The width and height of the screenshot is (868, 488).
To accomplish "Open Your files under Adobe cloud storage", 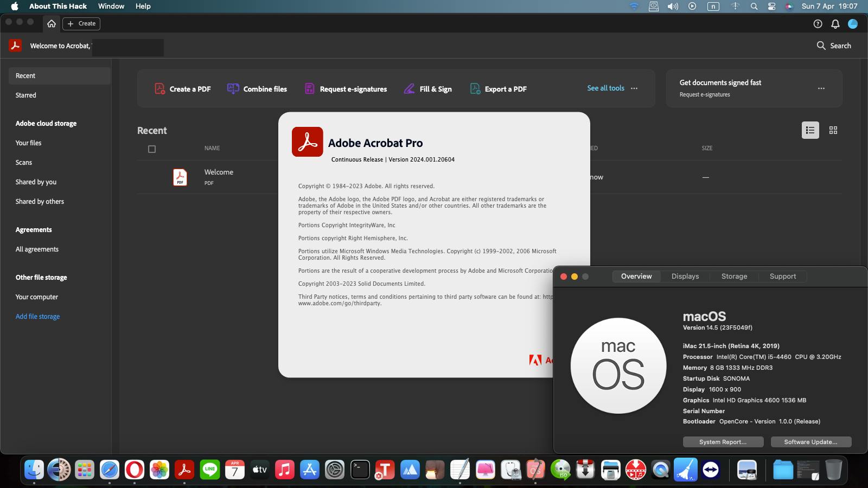I will point(28,143).
